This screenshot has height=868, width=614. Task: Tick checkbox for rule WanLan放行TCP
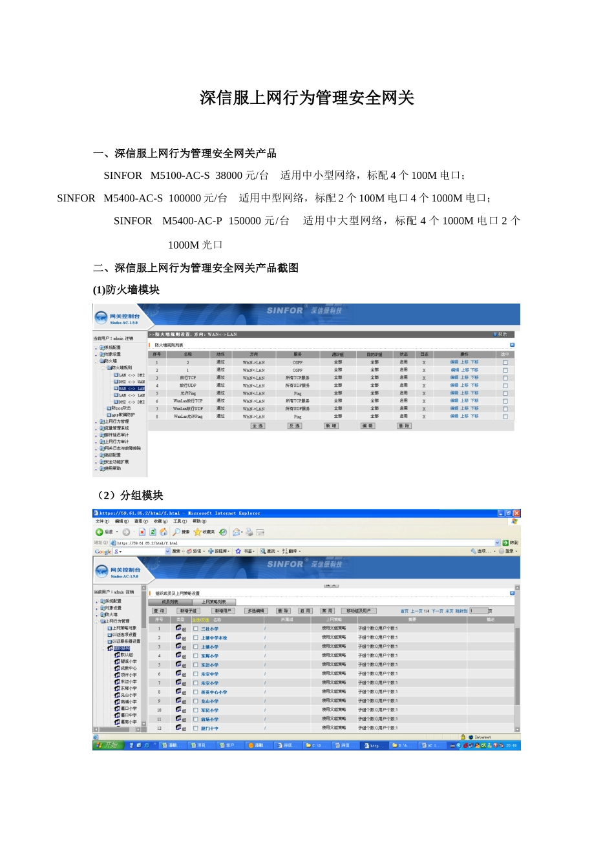[505, 401]
